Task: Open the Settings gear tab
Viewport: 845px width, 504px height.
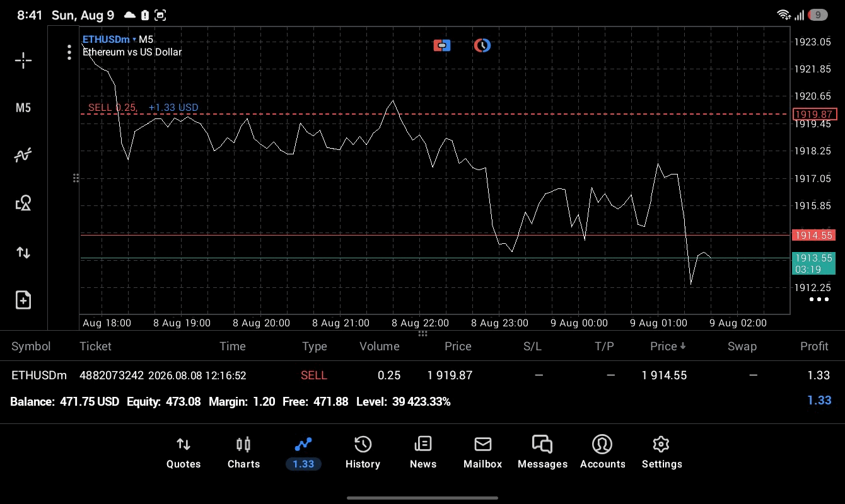Action: (661, 454)
